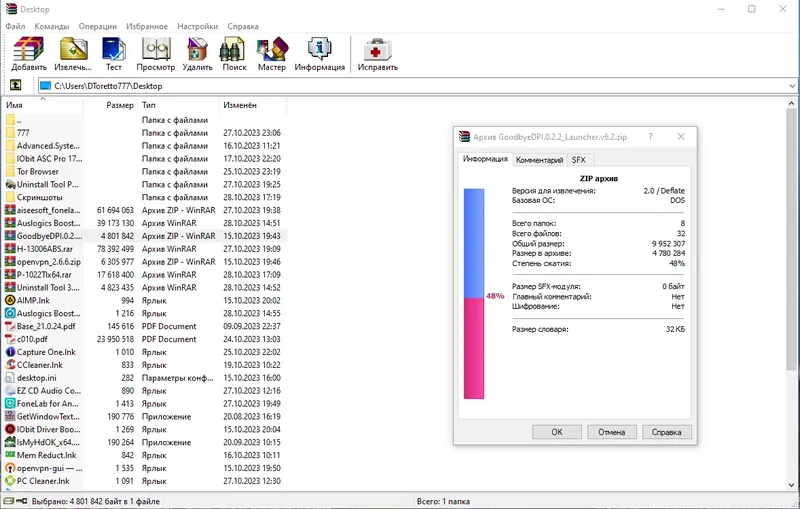
Task: Select the aiseesoft_fonela archive row
Action: [145, 210]
